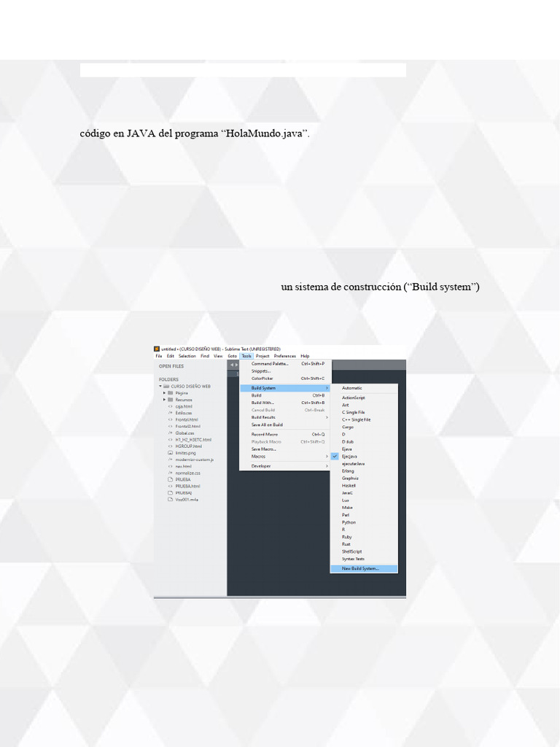Image resolution: width=560 pixels, height=747 pixels.
Task: Click the file icon beside Voz001.m4a
Action: click(170, 500)
